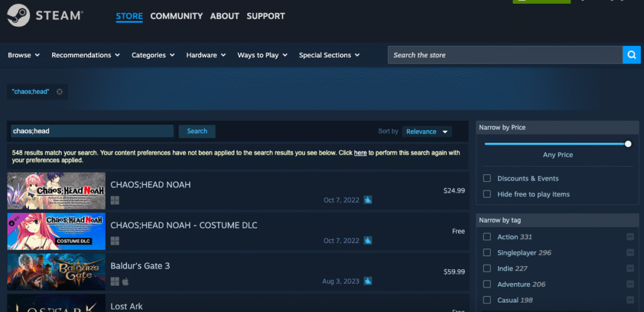Tick the Adventure tag checkbox

coord(487,284)
